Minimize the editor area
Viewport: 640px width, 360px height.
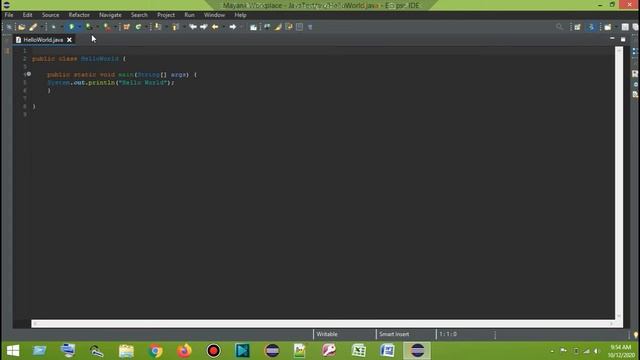click(612, 38)
